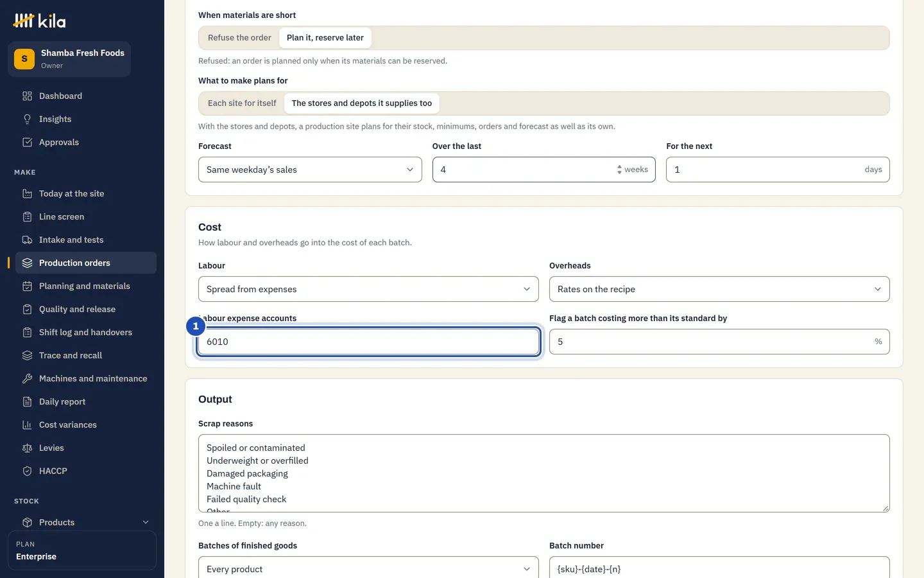Click the Planning and materials calendar icon

27,286
